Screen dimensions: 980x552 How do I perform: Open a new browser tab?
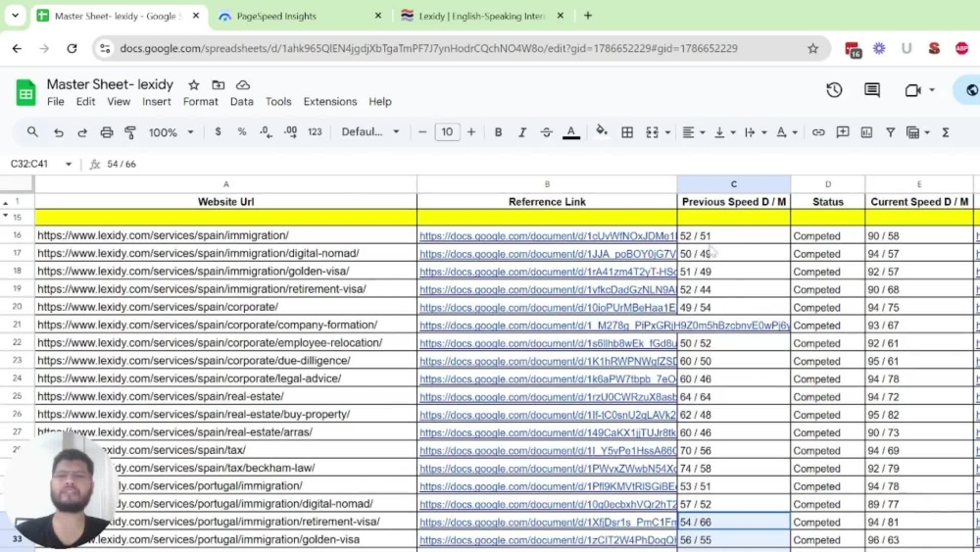[x=587, y=16]
